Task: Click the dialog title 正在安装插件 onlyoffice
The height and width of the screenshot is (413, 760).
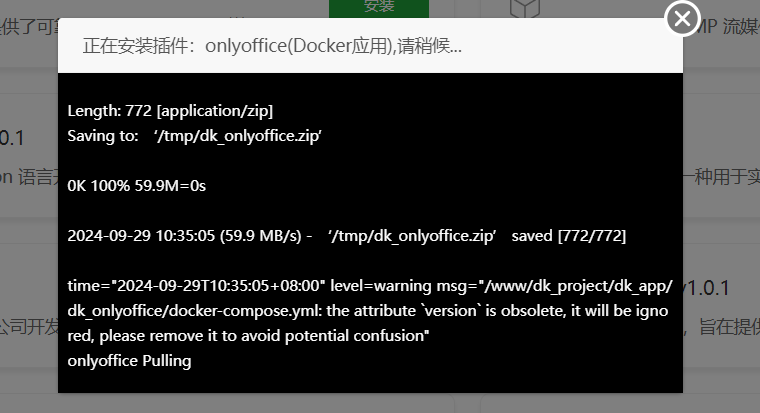Action: click(272, 46)
